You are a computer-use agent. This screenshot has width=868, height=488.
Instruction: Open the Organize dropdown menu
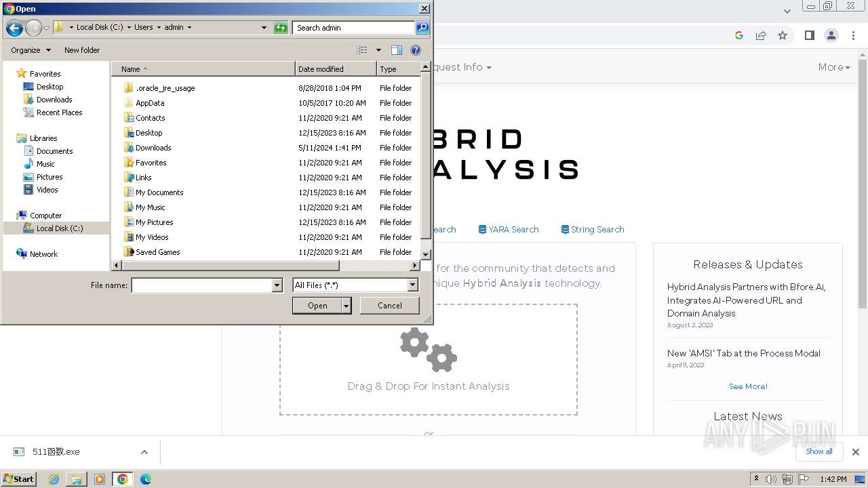pyautogui.click(x=31, y=50)
